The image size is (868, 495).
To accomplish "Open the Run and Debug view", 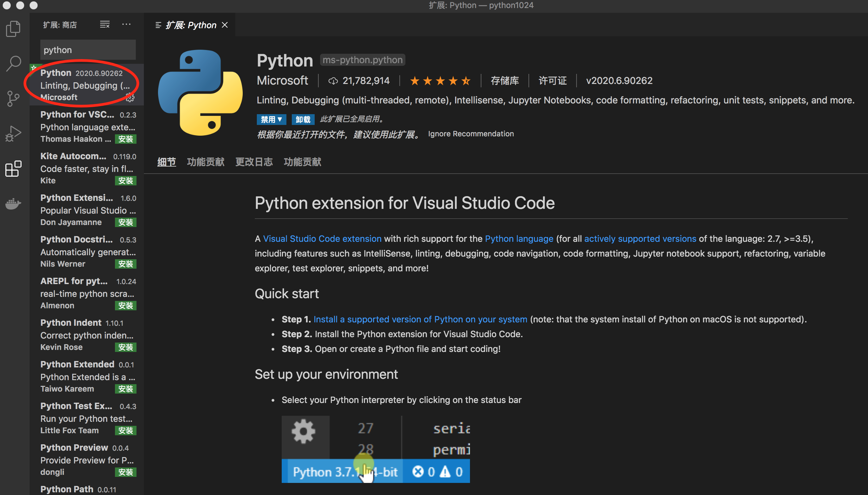I will (x=13, y=134).
